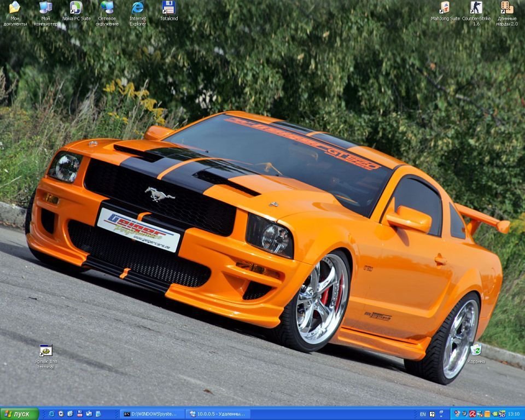Select the Totalcmd desktop shortcut
Image resolution: width=525 pixels, height=420 pixels.
coord(168,9)
